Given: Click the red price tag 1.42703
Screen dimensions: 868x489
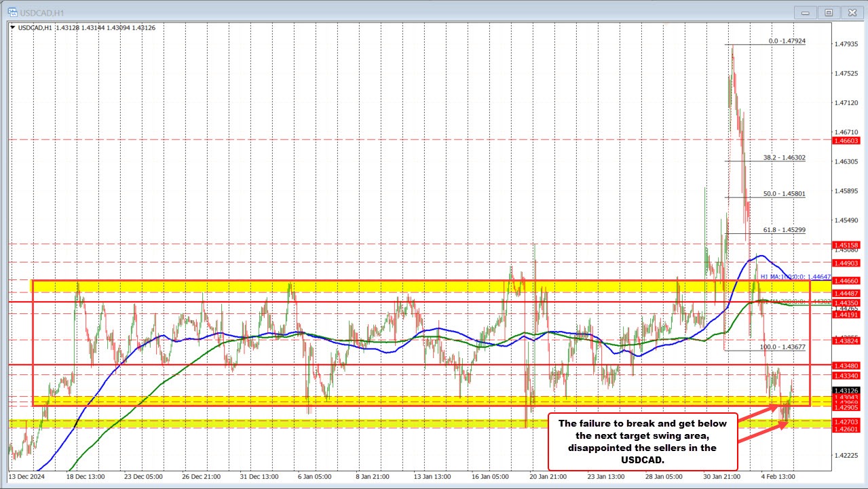Looking at the screenshot, I should pos(846,420).
